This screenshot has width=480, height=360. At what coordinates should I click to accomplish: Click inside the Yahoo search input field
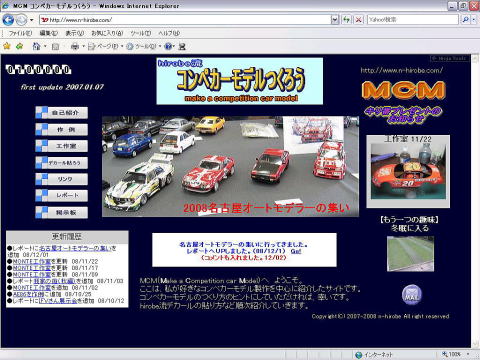tap(413, 20)
